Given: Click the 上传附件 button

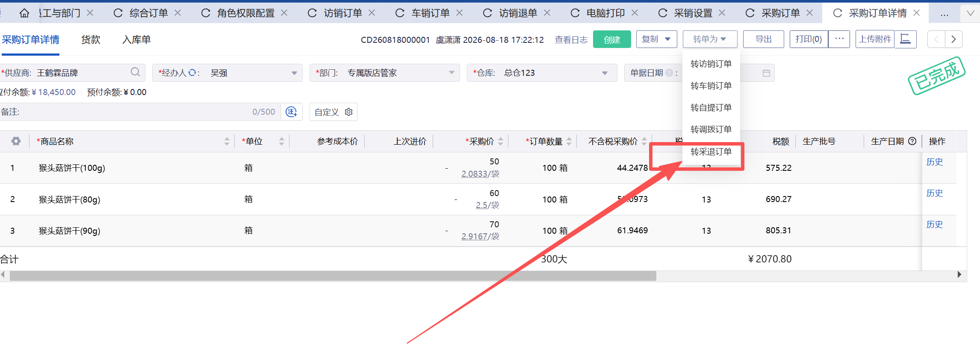Looking at the screenshot, I should coord(875,39).
